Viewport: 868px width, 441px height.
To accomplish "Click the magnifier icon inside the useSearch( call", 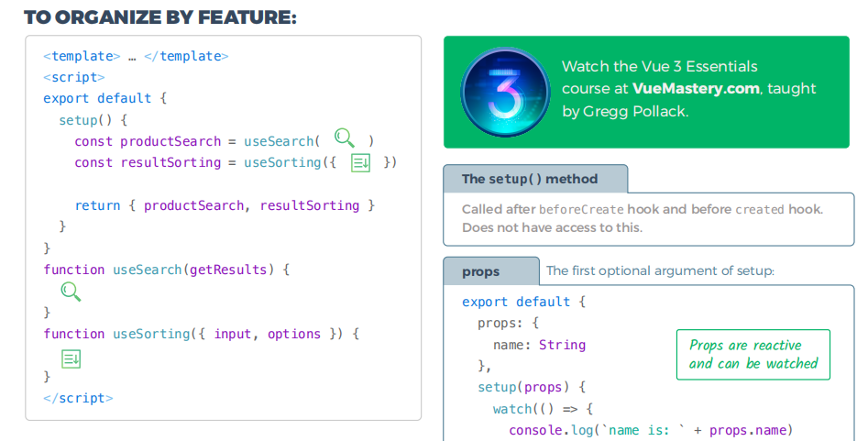I will tap(345, 138).
